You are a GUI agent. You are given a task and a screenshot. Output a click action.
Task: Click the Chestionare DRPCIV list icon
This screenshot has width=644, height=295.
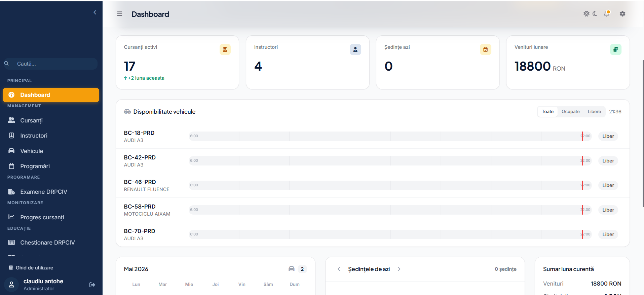[11, 243]
